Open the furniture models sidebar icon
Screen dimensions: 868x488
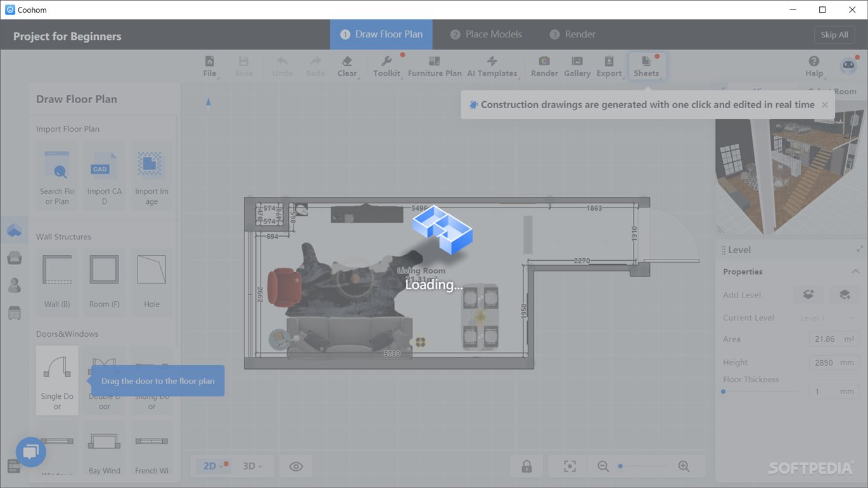[15, 258]
